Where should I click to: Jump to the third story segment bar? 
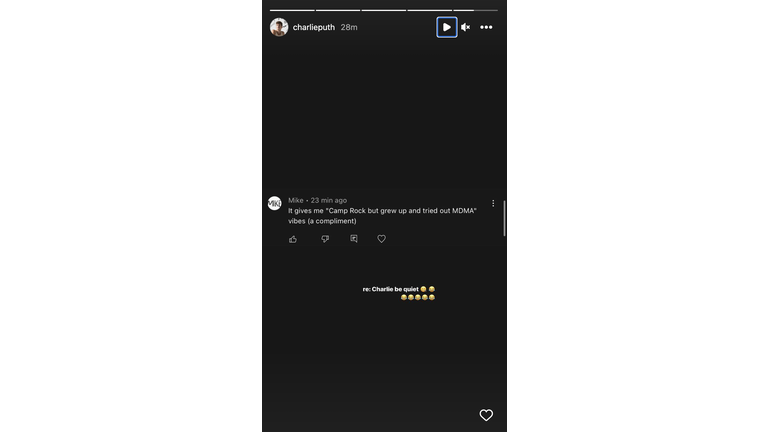click(384, 10)
